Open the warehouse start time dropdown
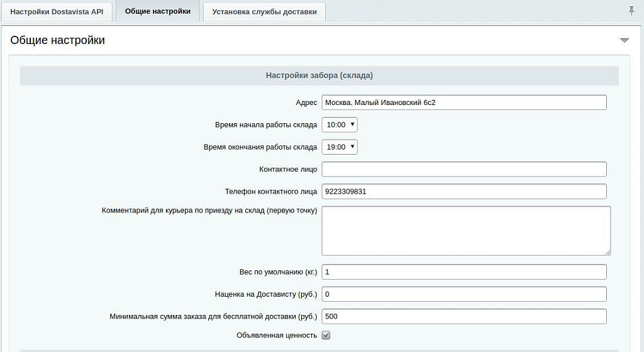Viewport: 644px width, 352px height. pos(340,124)
